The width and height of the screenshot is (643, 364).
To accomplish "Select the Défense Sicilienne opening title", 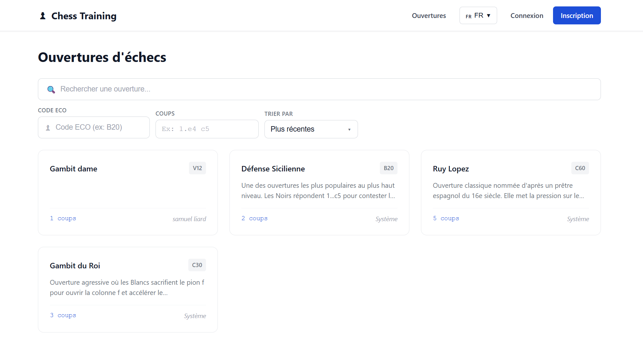I will [x=273, y=169].
